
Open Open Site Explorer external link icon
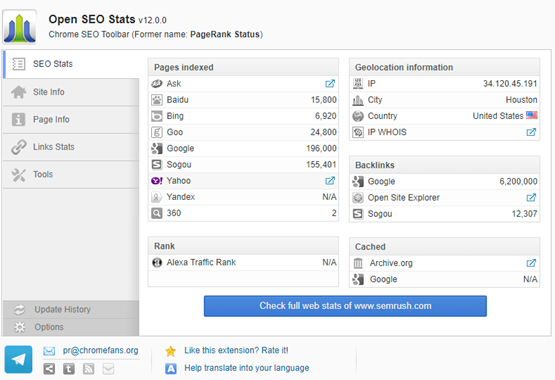coord(531,197)
